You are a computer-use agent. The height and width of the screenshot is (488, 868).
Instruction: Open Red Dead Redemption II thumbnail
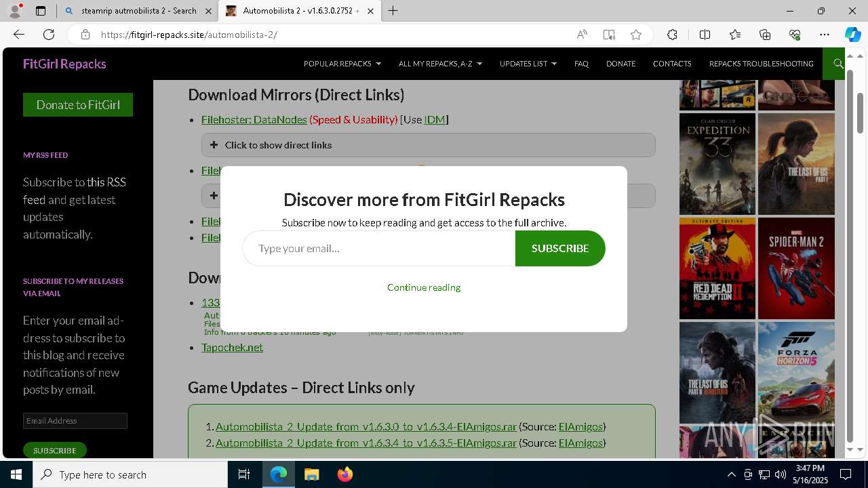[717, 268]
